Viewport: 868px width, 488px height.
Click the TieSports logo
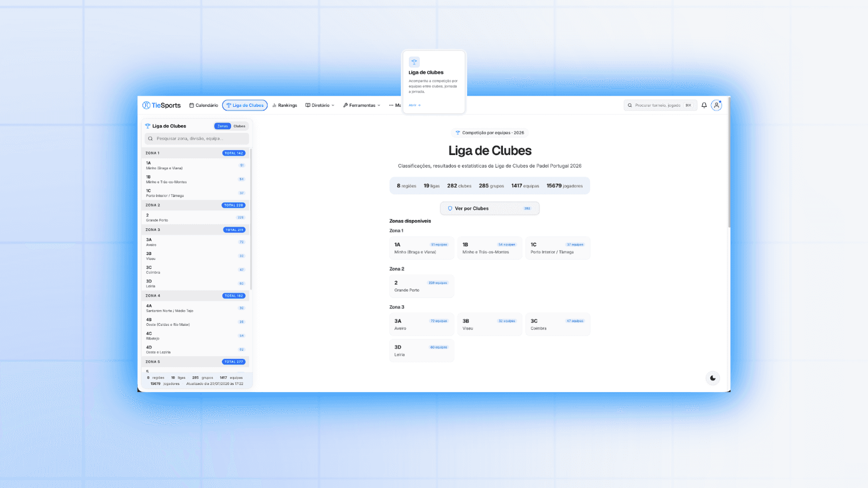click(162, 105)
